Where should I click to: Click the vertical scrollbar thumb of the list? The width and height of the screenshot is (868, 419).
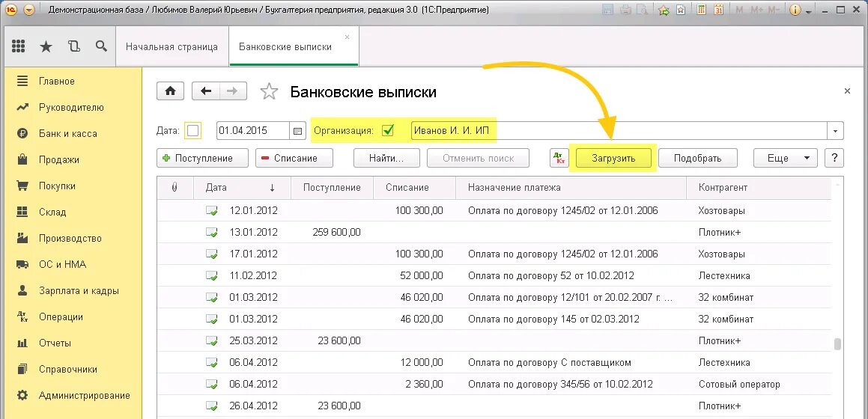pyautogui.click(x=837, y=344)
